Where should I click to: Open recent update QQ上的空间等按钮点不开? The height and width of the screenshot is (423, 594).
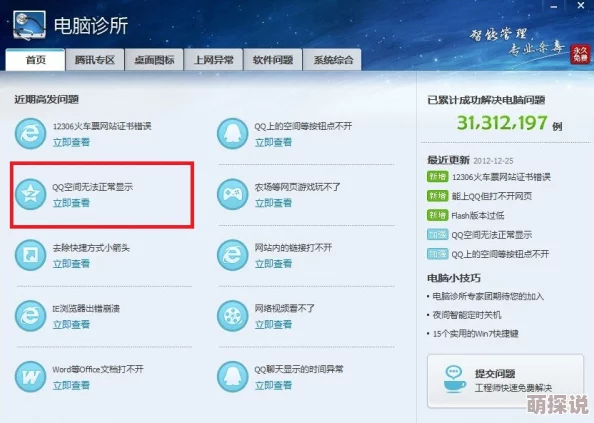click(500, 254)
